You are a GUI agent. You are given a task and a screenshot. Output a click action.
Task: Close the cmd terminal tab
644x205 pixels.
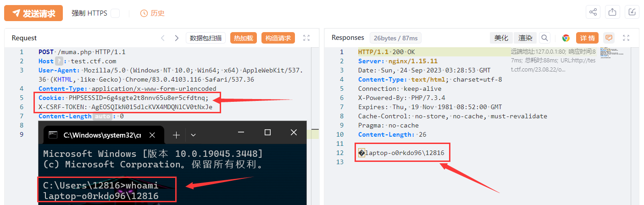(153, 135)
